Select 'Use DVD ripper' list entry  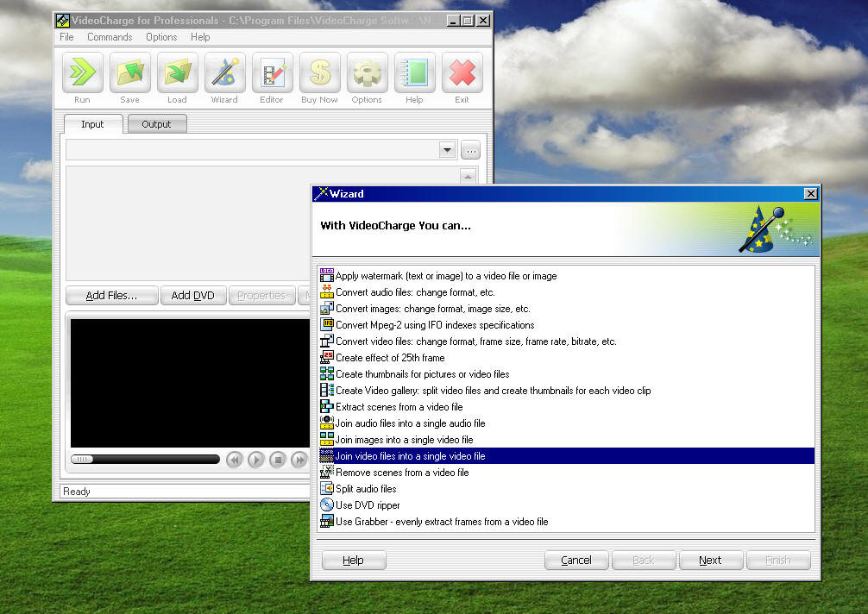pos(567,505)
